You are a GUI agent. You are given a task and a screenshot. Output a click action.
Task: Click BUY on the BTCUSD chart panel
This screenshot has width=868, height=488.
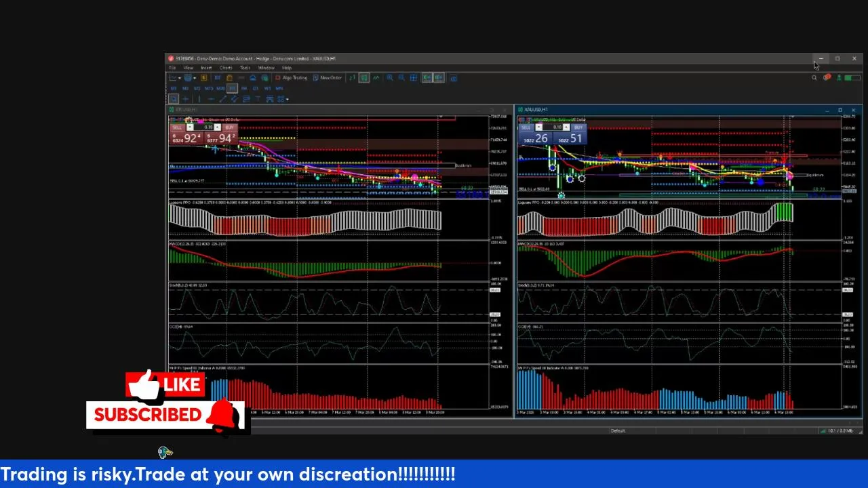coord(230,127)
